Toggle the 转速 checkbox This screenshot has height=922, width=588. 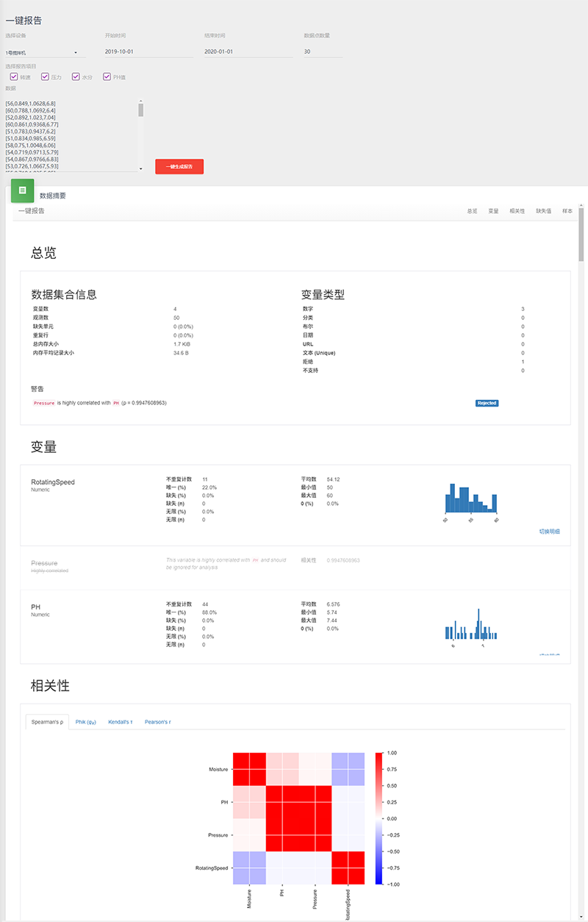point(14,76)
